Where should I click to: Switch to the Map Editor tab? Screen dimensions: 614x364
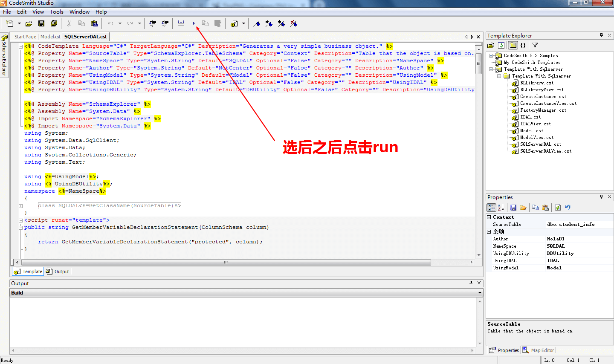[539, 350]
